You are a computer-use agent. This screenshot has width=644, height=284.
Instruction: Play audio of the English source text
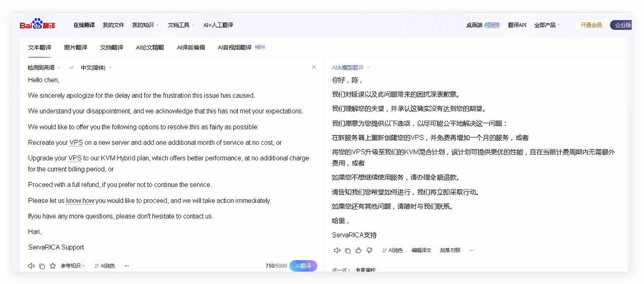31,266
